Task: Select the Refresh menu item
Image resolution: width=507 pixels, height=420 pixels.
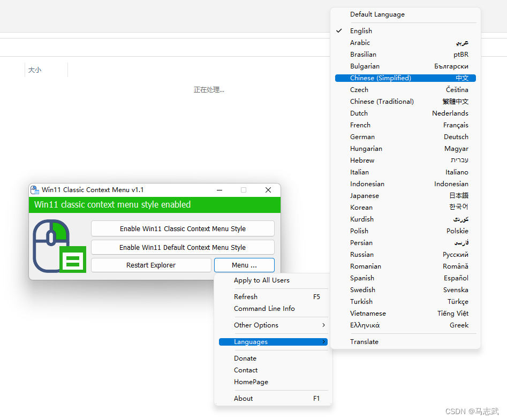Action: pyautogui.click(x=246, y=296)
